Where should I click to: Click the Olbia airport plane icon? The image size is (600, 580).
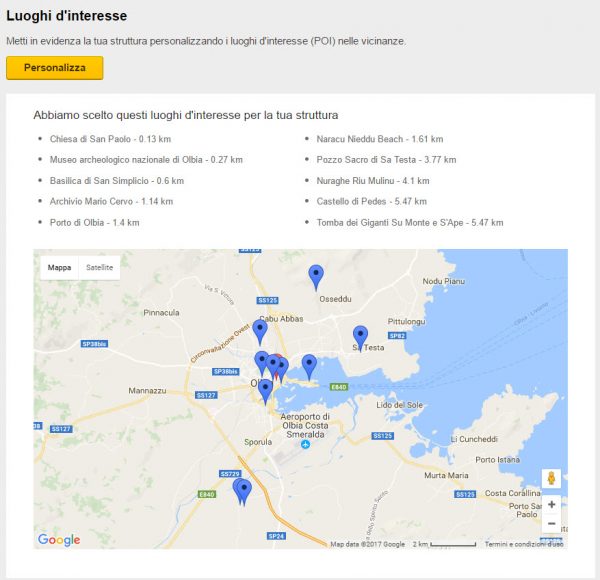pyautogui.click(x=306, y=445)
